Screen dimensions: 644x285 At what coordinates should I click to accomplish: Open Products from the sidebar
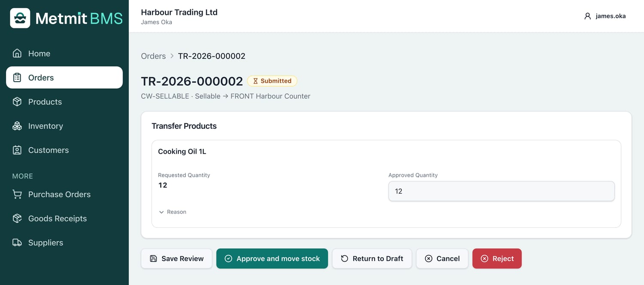pyautogui.click(x=64, y=102)
